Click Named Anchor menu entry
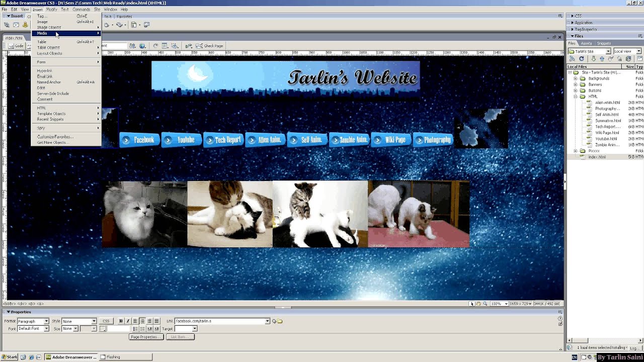This screenshot has width=644, height=362. (66, 82)
